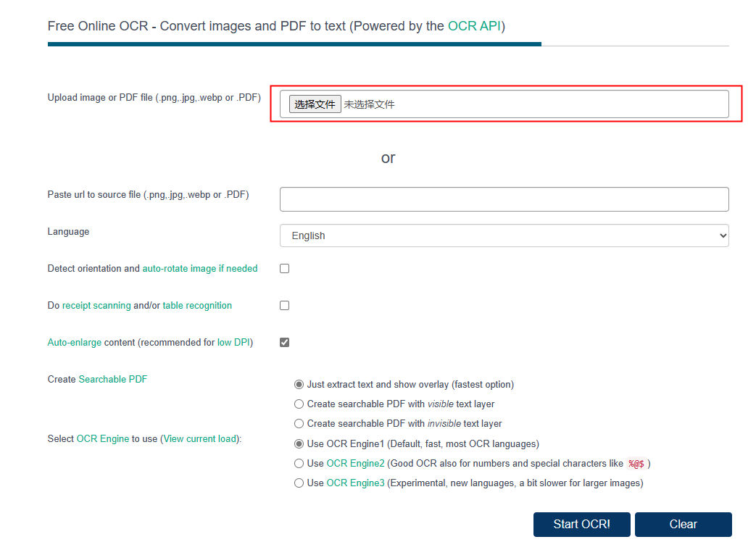Viewport: 756px width, 542px height.
Task: Click the Searchable PDF link
Action: [112, 380]
